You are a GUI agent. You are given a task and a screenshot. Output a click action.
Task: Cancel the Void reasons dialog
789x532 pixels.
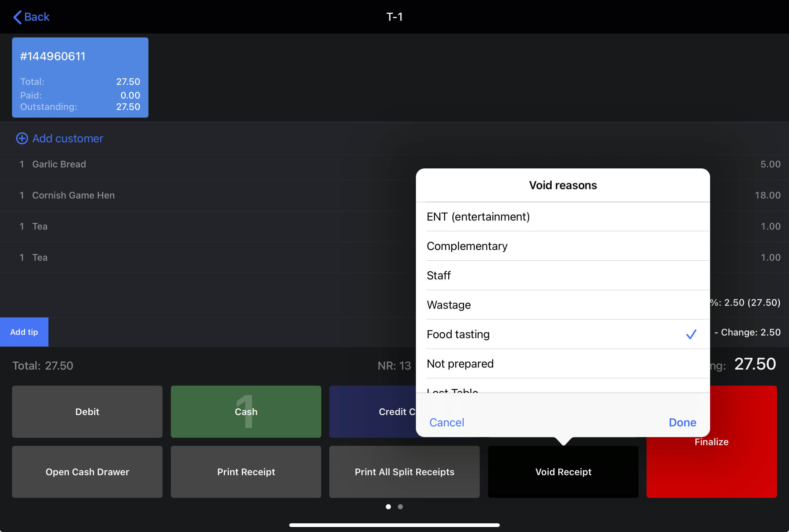click(447, 422)
